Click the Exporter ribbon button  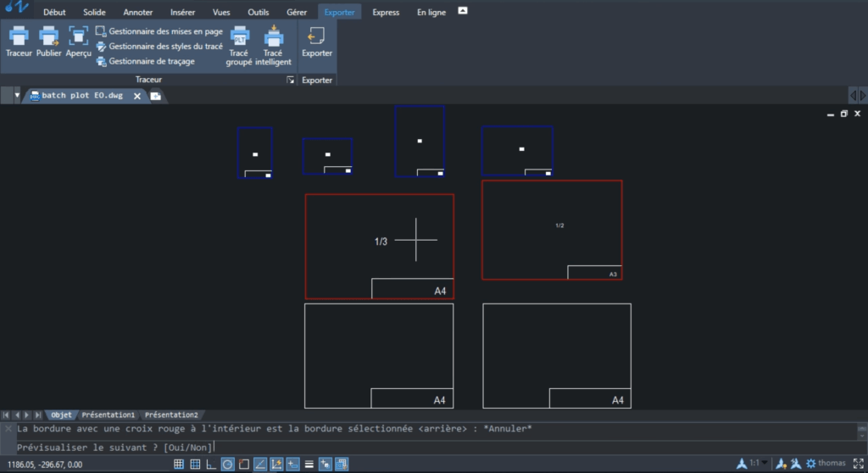317,42
